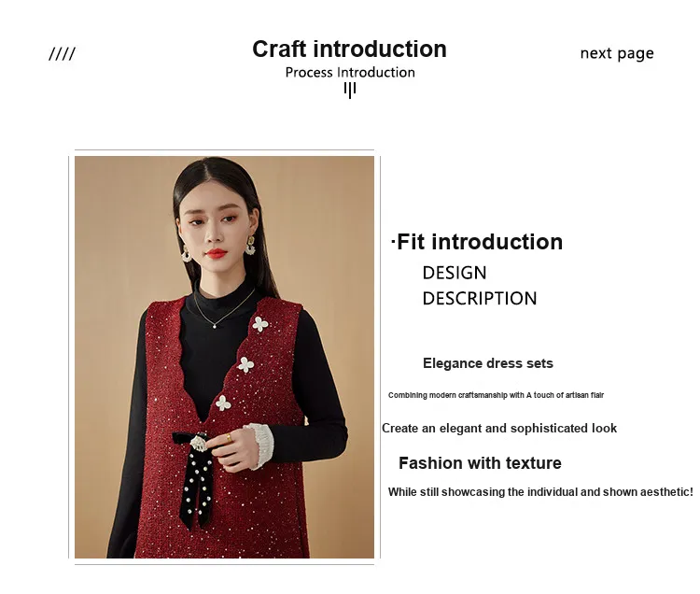Click the DESIGN text label
This screenshot has height=594, width=700.
pos(454,273)
